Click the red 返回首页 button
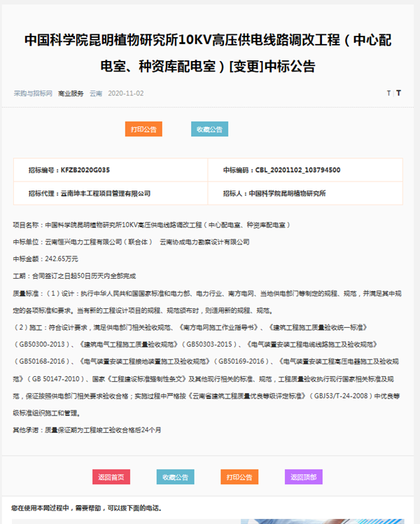The height and width of the screenshot is (524, 420). coord(111,477)
